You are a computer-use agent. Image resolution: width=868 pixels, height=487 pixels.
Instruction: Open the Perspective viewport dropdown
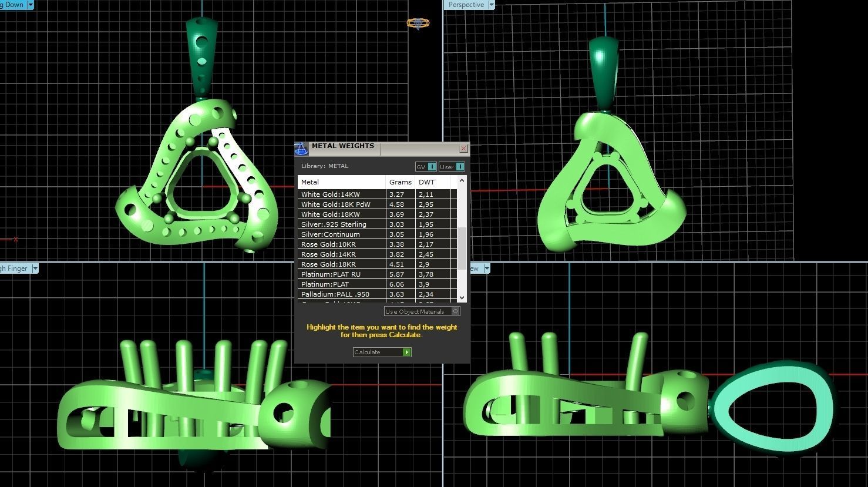(x=492, y=5)
